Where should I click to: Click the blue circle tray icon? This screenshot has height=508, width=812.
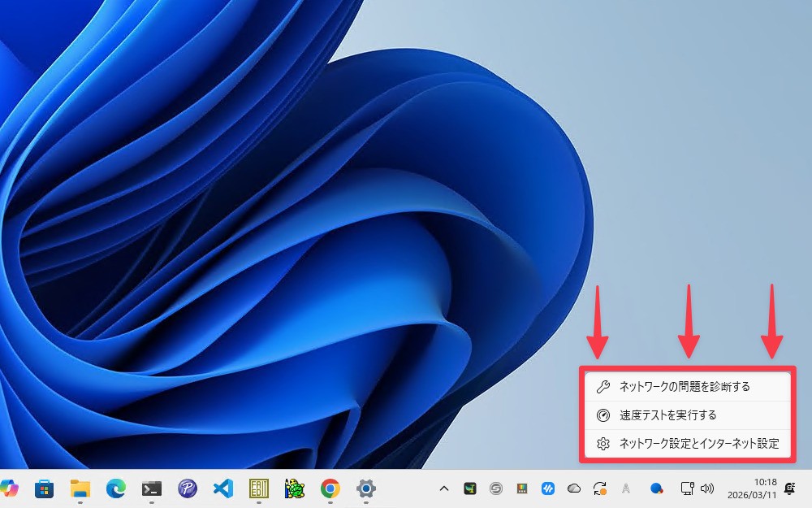click(657, 488)
